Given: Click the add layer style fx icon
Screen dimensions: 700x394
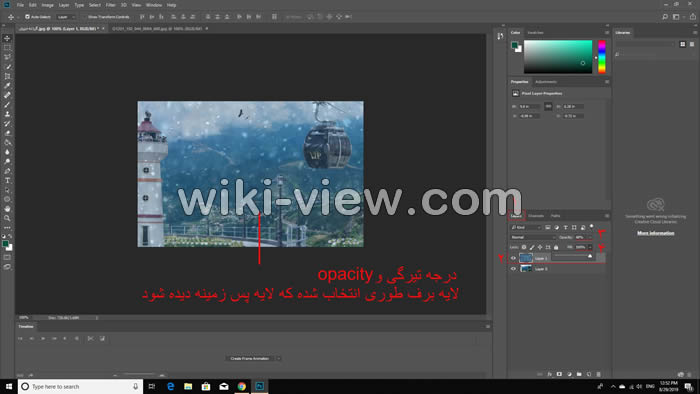Looking at the screenshot, I should pos(550,374).
